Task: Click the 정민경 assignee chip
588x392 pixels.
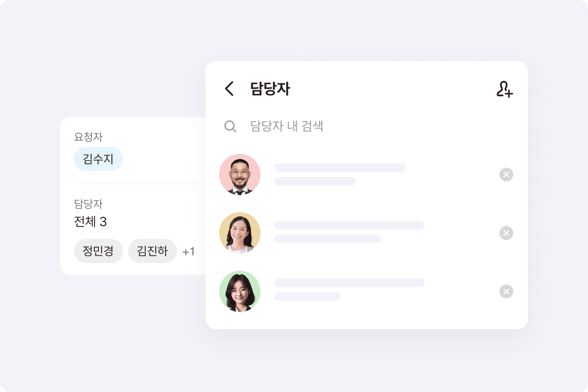Action: (98, 251)
